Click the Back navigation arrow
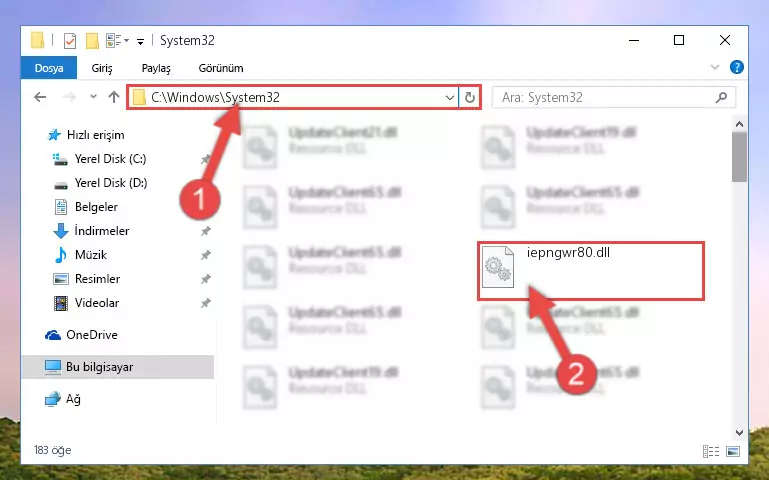The image size is (769, 480). coord(40,97)
